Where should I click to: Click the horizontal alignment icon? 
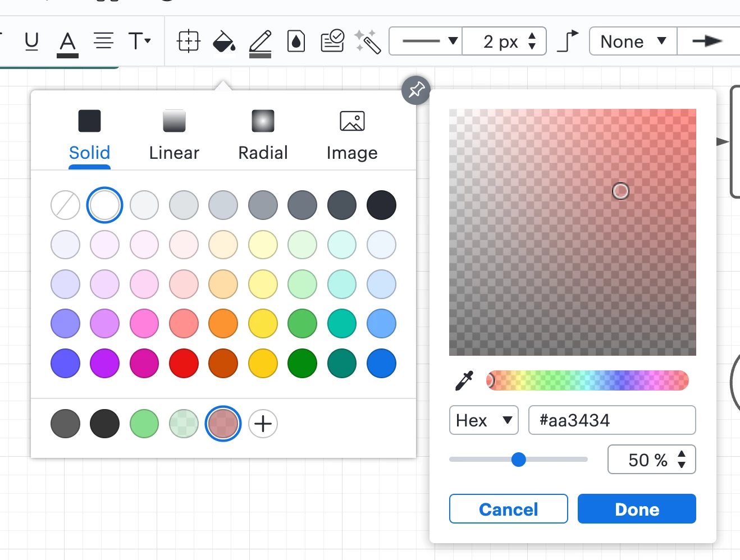pyautogui.click(x=103, y=40)
